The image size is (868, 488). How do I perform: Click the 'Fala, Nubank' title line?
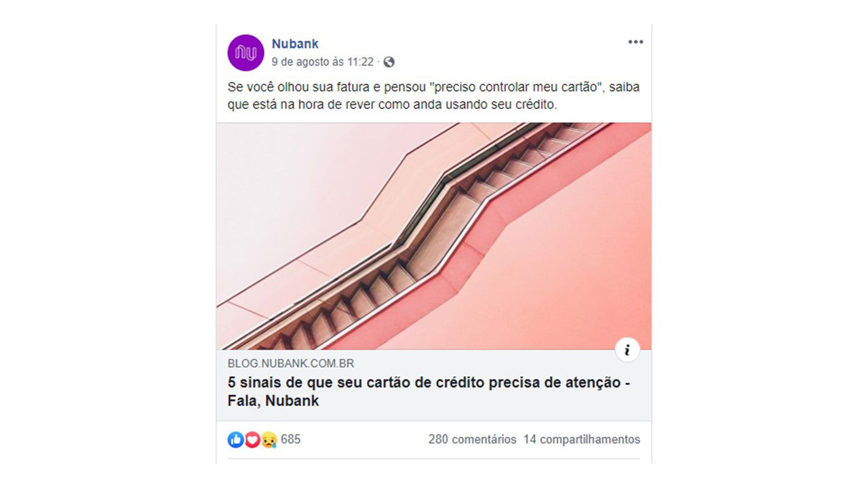click(273, 401)
